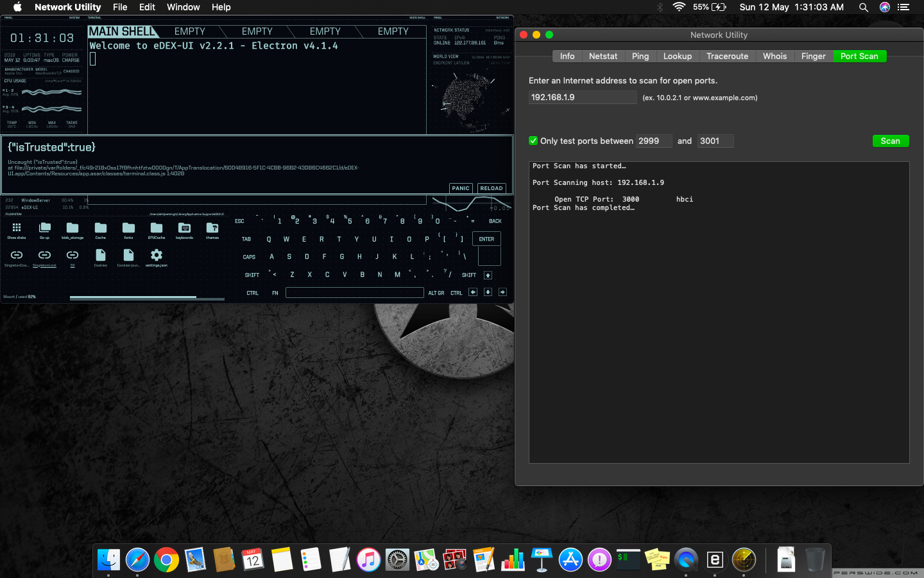Select the Cookies file icon
This screenshot has height=578, width=924.
coord(100,255)
